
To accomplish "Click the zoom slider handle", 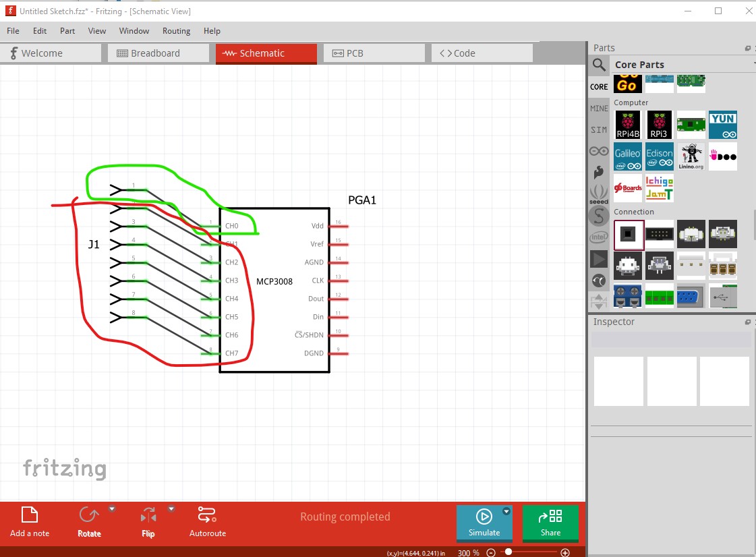I will tap(508, 552).
